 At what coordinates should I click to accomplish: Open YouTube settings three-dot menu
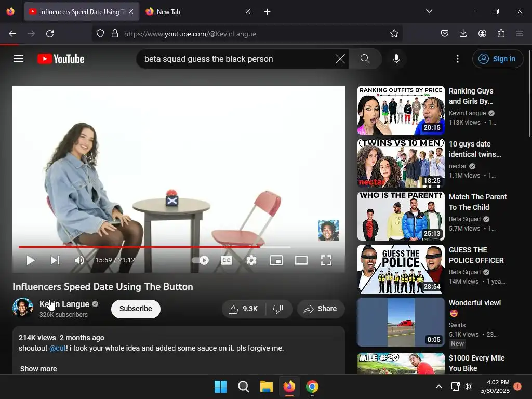coord(457,59)
